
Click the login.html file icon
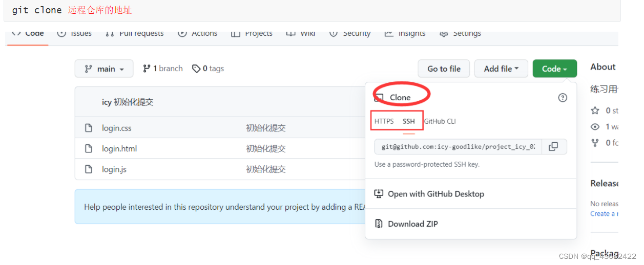(89, 148)
